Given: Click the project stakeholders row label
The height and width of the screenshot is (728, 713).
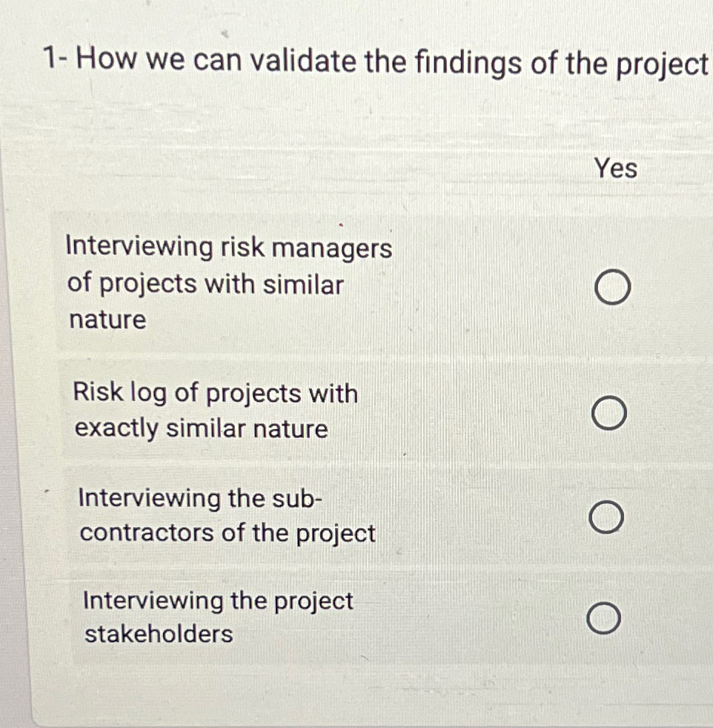Looking at the screenshot, I should coord(217,618).
